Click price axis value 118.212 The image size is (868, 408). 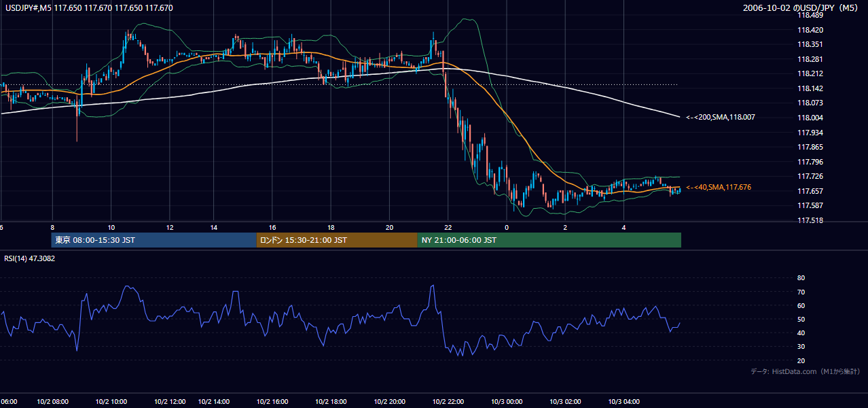click(810, 73)
